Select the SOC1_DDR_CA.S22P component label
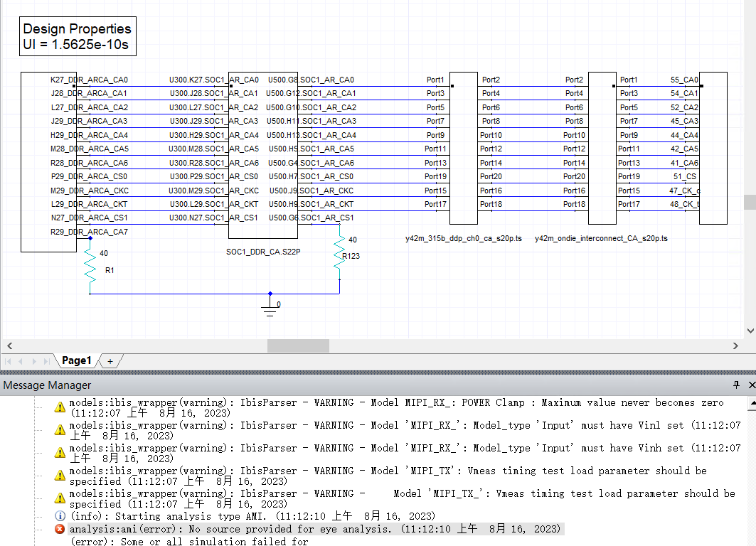Viewport: 756px width, 546px height. [x=263, y=252]
